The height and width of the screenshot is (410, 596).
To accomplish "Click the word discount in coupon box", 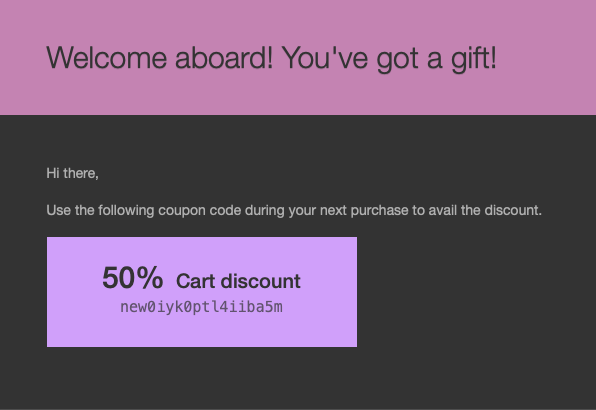I will point(261,281).
